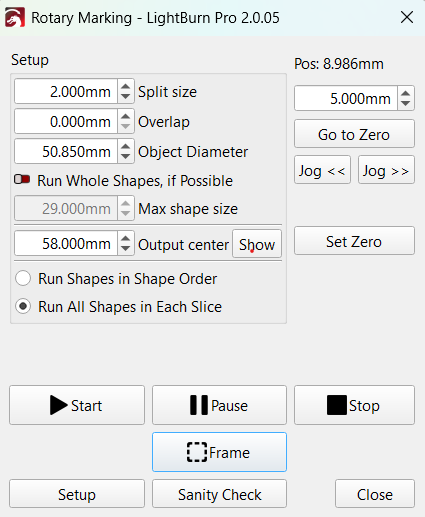Click the Go to Zero button
The height and width of the screenshot is (517, 425).
[x=354, y=134]
